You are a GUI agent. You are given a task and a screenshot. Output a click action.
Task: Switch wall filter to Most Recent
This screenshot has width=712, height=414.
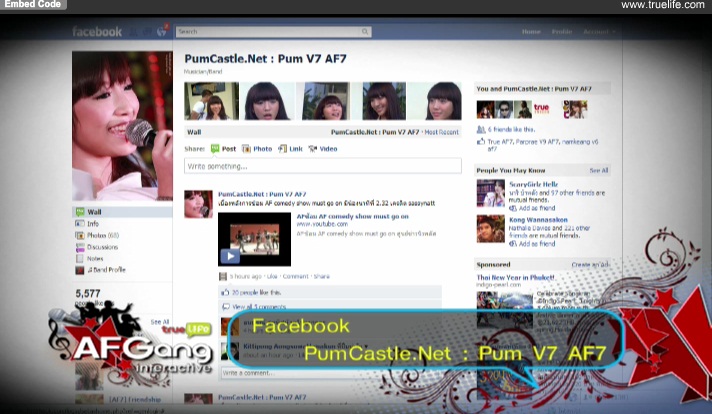pyautogui.click(x=441, y=132)
